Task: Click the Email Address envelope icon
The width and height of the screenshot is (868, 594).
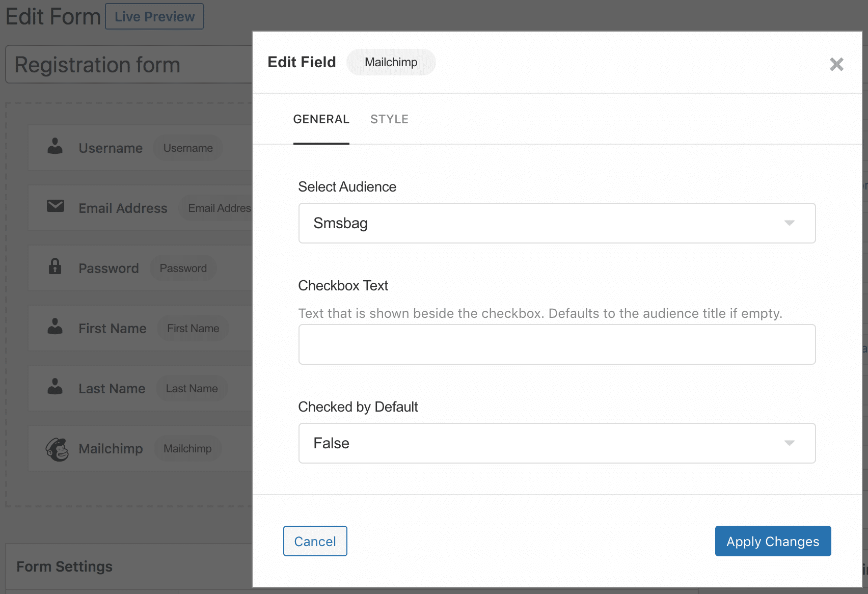Action: (x=55, y=206)
